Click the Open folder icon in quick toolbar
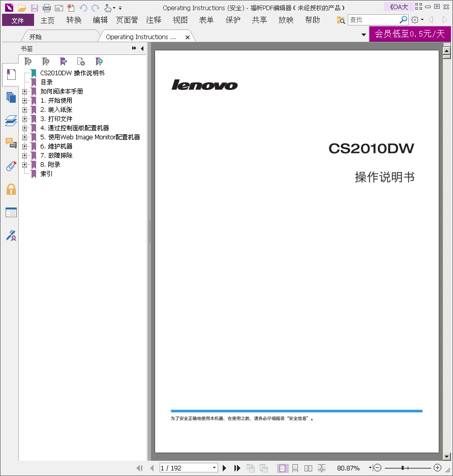Viewport: 453px width, 476px height. [22, 8]
